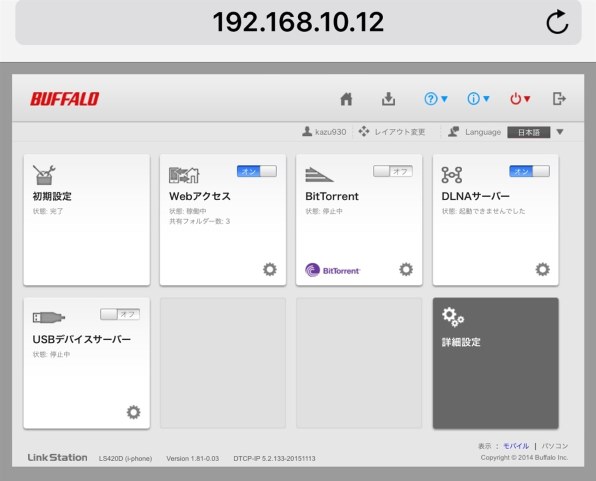The image size is (596, 481).
Task: Click the DLNAサーバー title text
Action: pyautogui.click(x=476, y=196)
